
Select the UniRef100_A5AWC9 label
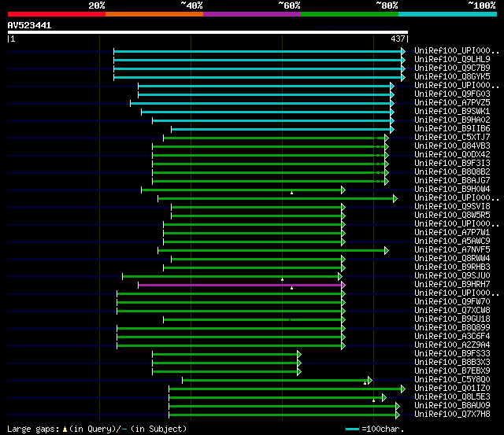coord(452,241)
